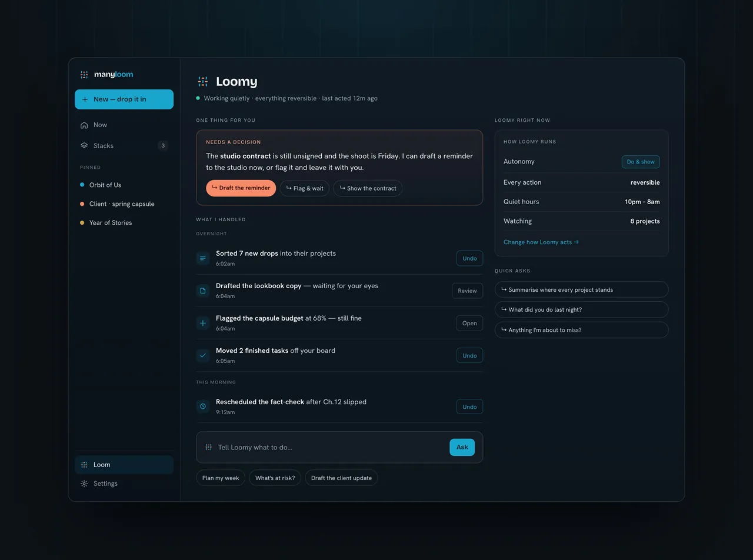Select the What's at risk? chip
This screenshot has height=560, width=753.
pos(275,478)
